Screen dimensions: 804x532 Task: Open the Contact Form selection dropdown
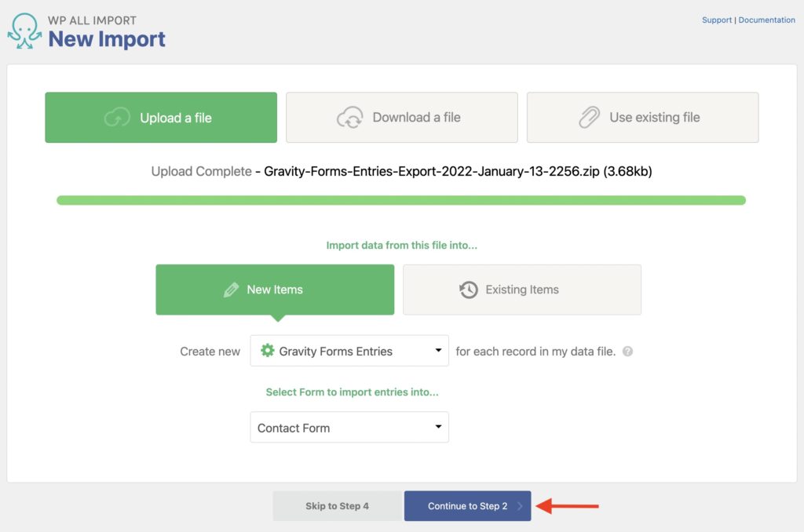tap(349, 427)
